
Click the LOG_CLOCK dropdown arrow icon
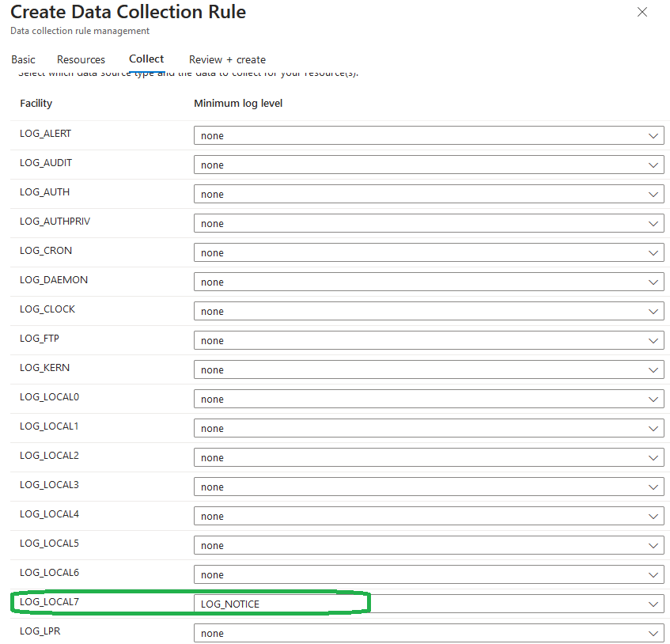pyautogui.click(x=653, y=312)
